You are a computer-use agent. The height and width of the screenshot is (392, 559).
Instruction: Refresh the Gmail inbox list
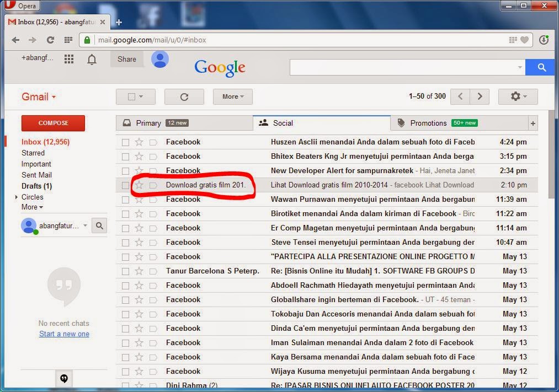(x=184, y=97)
